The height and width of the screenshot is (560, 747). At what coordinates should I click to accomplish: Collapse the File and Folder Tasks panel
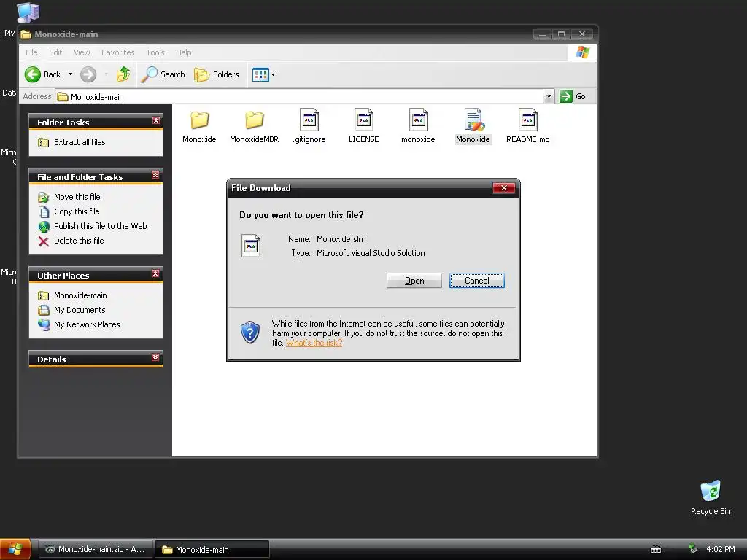pos(155,176)
